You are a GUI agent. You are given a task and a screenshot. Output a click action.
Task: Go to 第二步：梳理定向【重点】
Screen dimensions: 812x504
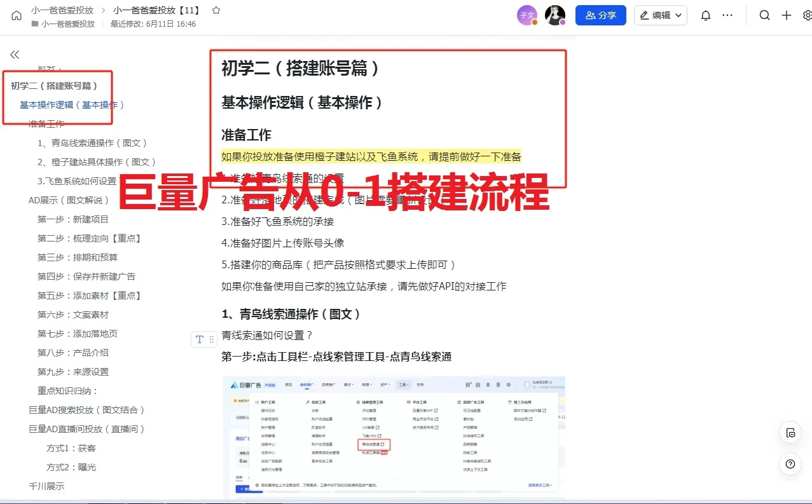(90, 238)
